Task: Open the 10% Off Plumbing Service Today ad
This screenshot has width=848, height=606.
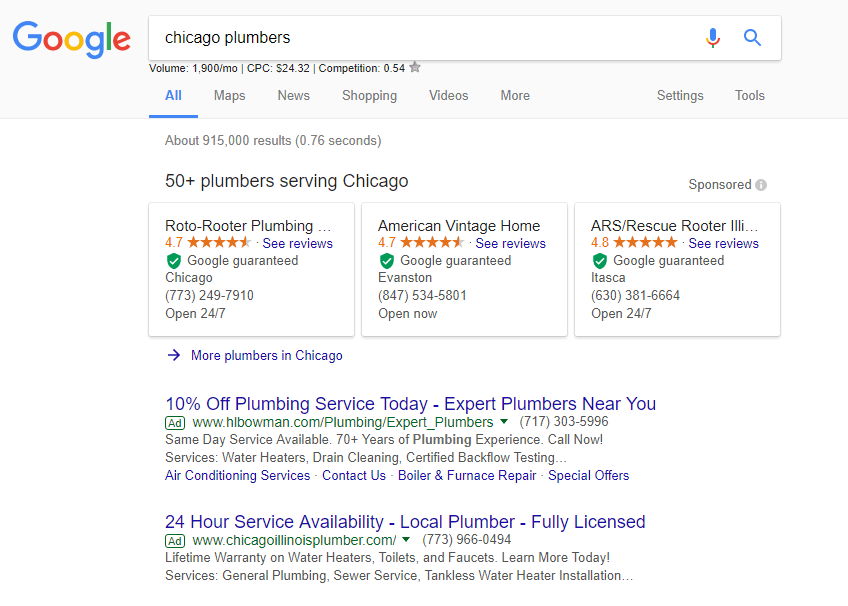Action: (410, 404)
